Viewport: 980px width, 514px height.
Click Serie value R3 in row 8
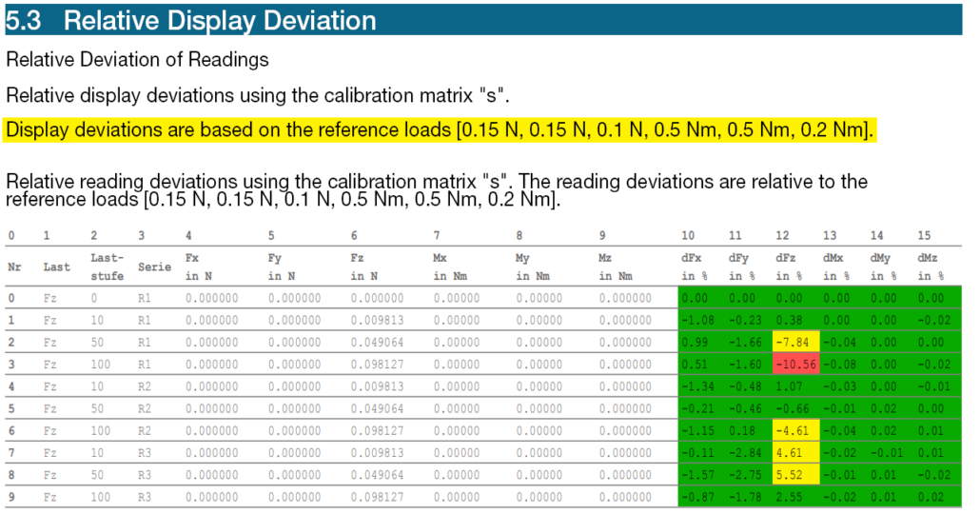click(145, 475)
